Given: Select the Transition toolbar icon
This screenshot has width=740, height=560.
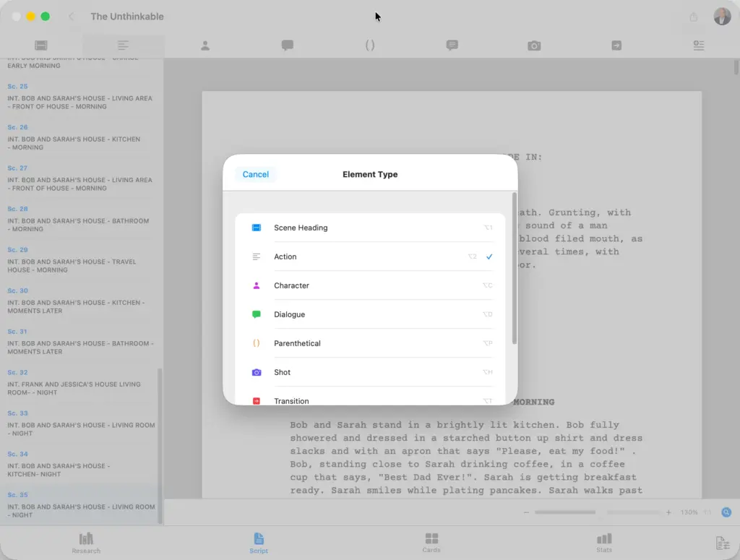Looking at the screenshot, I should (x=616, y=46).
